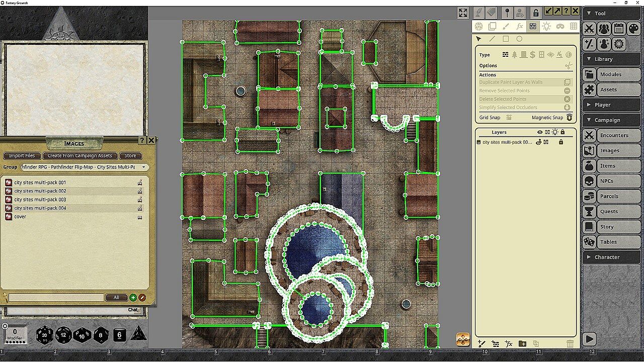Click the search field in Images window
Viewport: 644px width, 362px height.
pos(56,298)
